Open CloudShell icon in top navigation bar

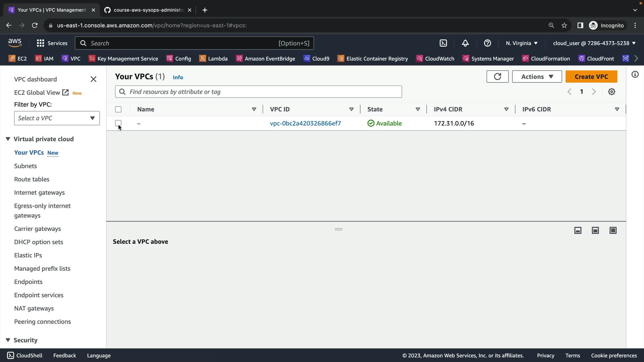(443, 43)
